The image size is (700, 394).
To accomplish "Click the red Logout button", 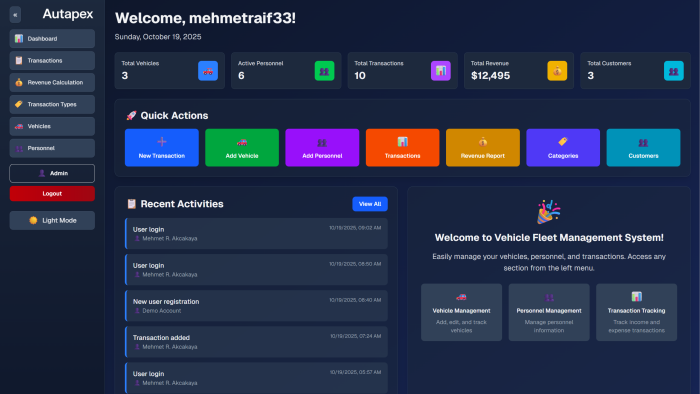I will (52, 194).
